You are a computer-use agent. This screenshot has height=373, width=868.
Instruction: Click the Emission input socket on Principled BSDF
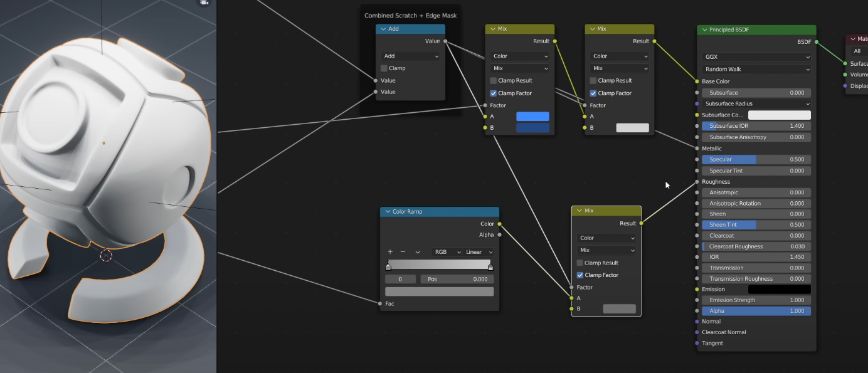pos(697,289)
